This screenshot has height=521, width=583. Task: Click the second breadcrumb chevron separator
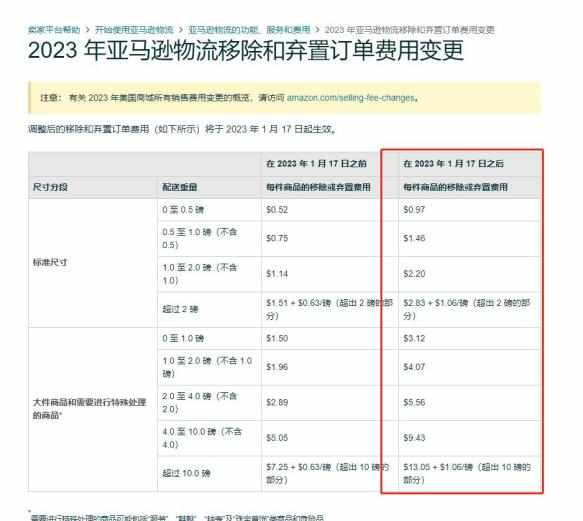click(181, 29)
